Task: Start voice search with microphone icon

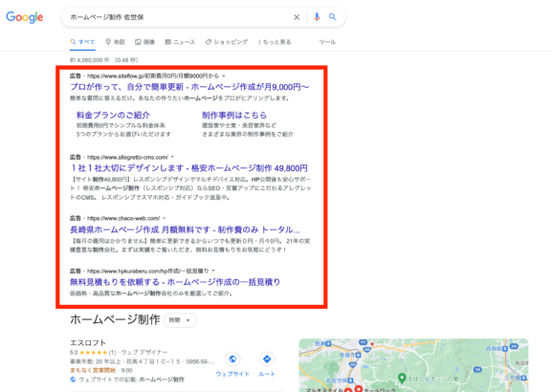Action: pos(317,17)
